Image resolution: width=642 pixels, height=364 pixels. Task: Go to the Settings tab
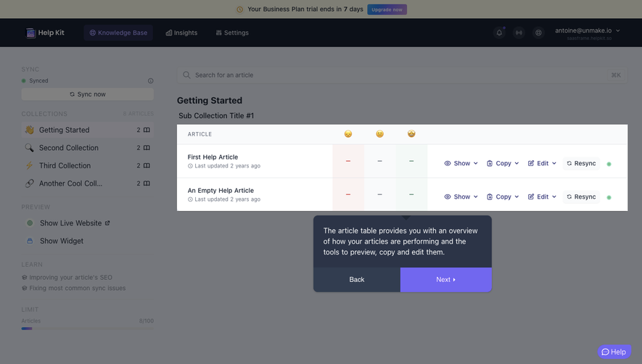tap(232, 33)
